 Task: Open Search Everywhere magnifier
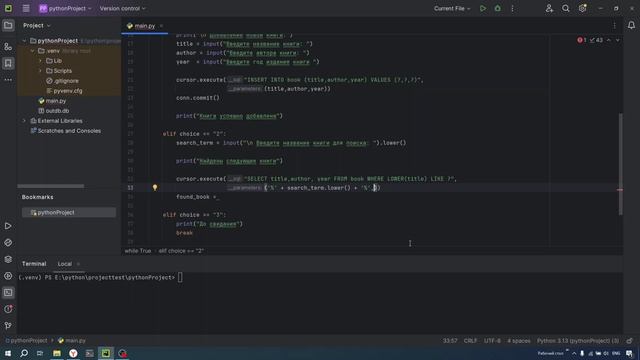coord(566,8)
